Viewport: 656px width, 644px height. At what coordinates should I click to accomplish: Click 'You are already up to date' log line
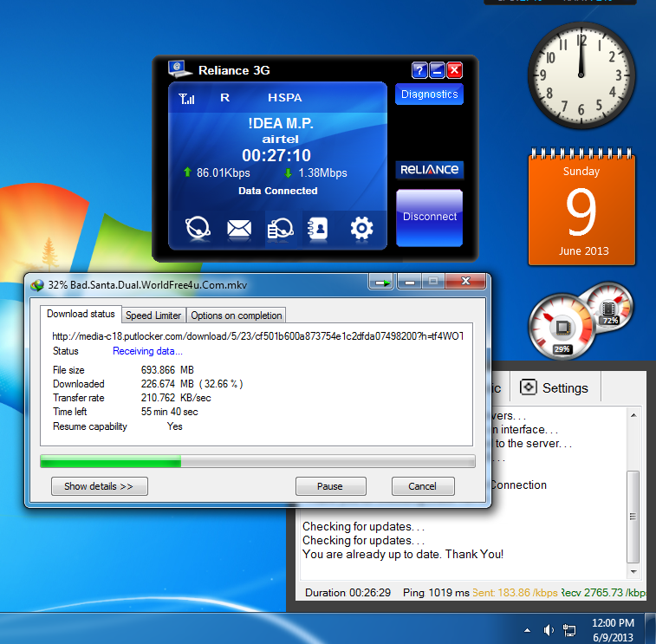[402, 554]
